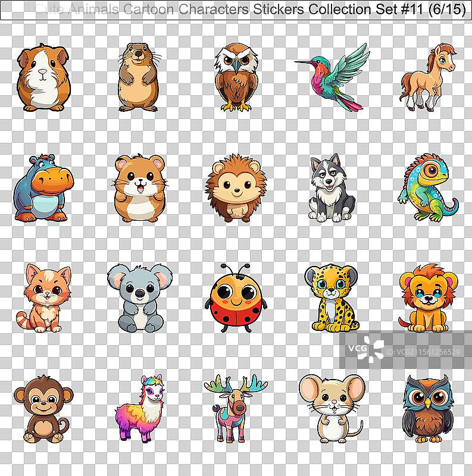Viewport: 472px width, 476px height.
Task: Click the tan horse sticker
Action: tap(426, 77)
